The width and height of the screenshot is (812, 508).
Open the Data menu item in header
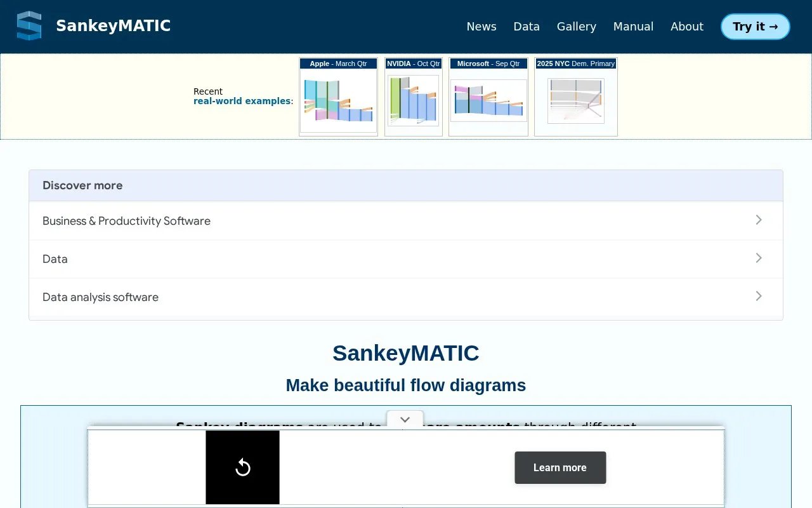[527, 27]
